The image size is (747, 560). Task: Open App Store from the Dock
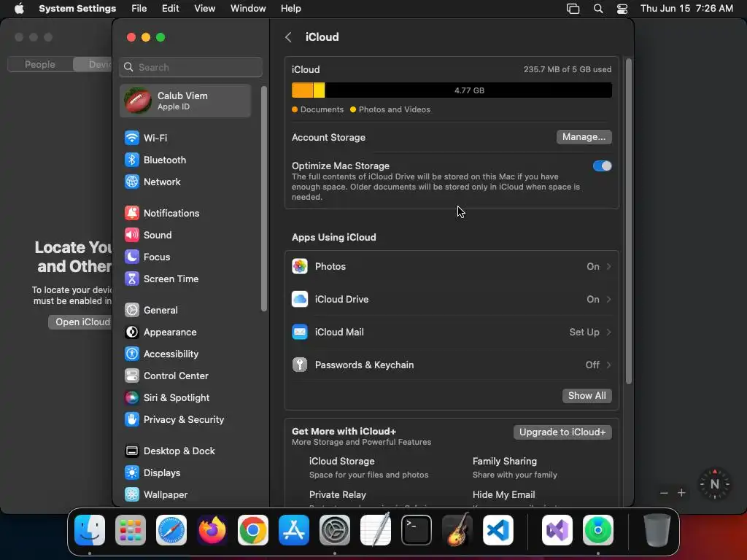[294, 530]
